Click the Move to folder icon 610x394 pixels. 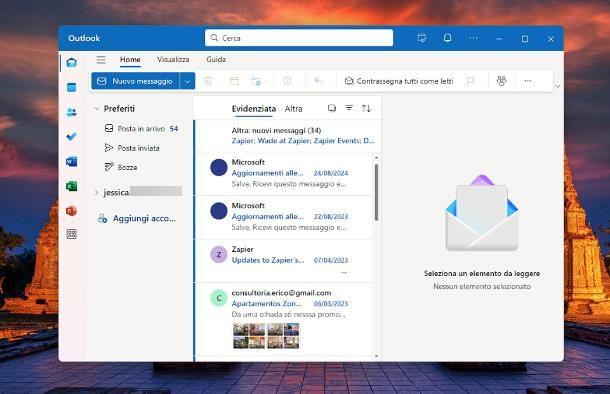point(256,81)
